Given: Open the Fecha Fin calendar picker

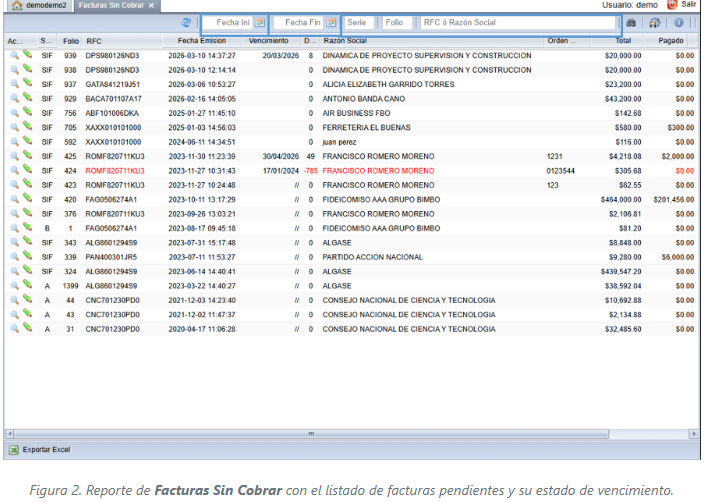Looking at the screenshot, I should (331, 22).
